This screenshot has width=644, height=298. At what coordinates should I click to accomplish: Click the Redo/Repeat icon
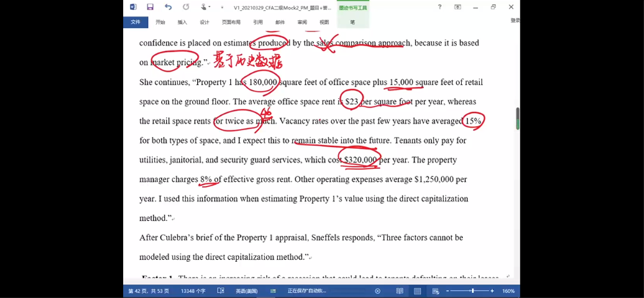point(185,7)
